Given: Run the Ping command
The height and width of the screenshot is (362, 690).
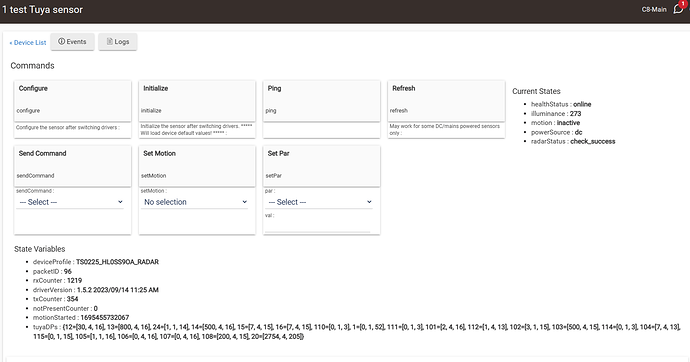Looking at the screenshot, I should click(322, 101).
